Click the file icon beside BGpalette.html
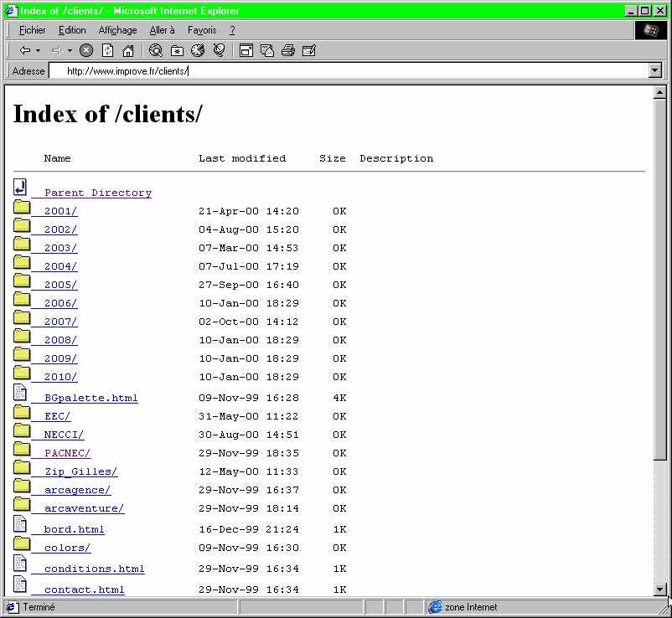 click(20, 392)
